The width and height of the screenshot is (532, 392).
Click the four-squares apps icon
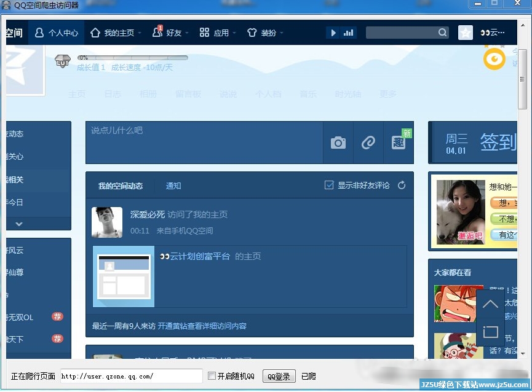204,33
